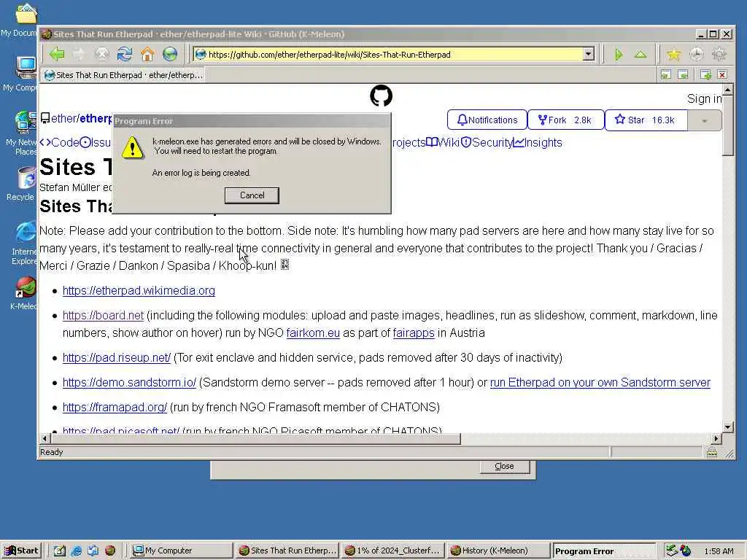Open the fairapps link
This screenshot has height=560, width=747.
pyautogui.click(x=414, y=332)
